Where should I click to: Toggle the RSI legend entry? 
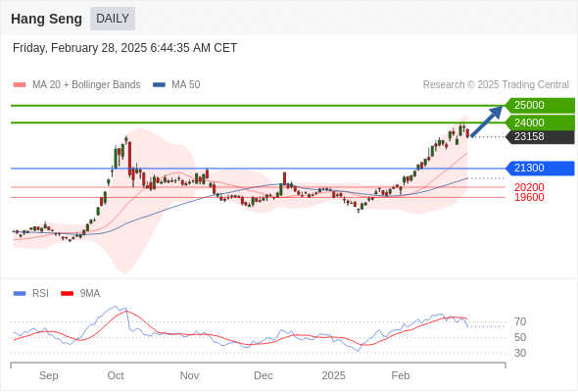pyautogui.click(x=31, y=294)
